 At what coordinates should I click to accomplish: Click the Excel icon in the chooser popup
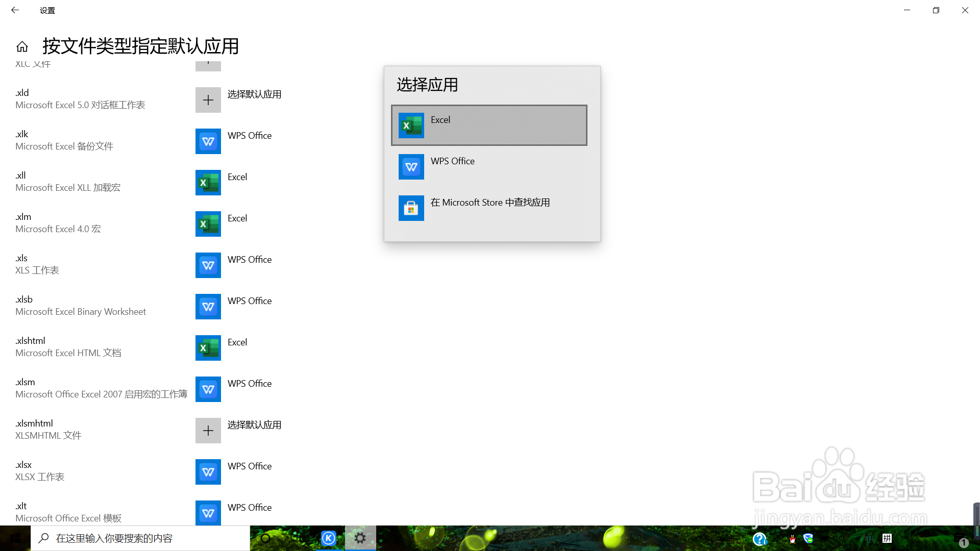(x=411, y=125)
